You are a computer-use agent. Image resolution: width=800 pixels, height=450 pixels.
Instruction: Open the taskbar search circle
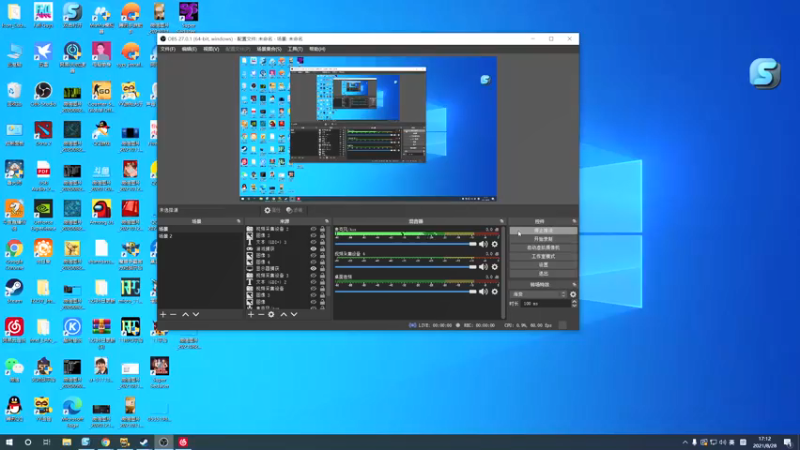coord(28,442)
